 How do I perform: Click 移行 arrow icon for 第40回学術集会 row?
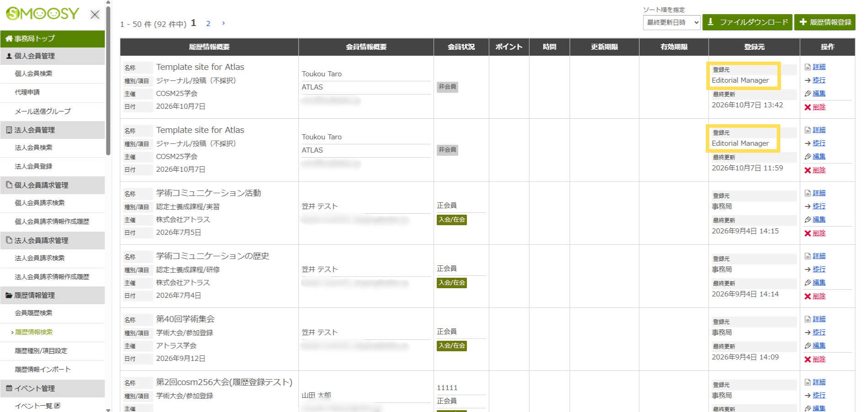click(808, 333)
